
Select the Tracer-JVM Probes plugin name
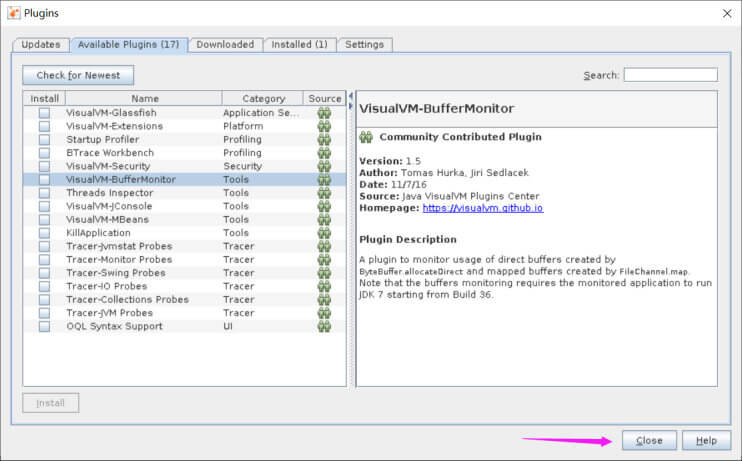pyautogui.click(x=109, y=312)
